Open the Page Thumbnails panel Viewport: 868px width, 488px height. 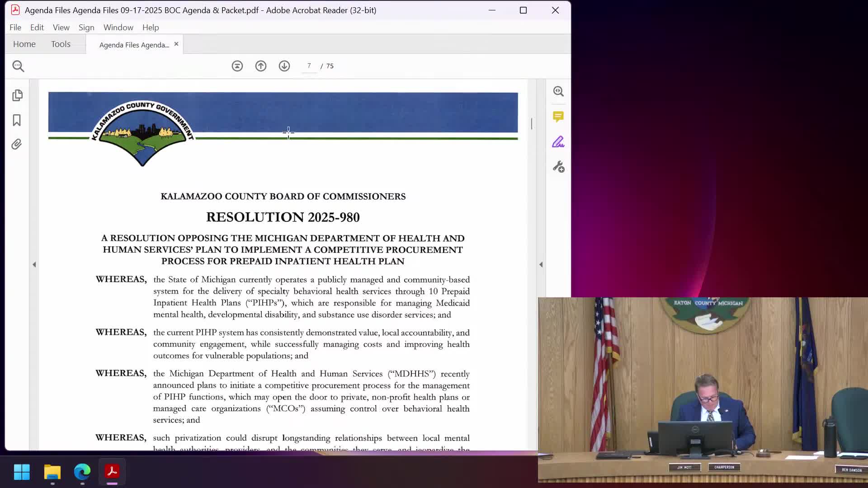(17, 95)
